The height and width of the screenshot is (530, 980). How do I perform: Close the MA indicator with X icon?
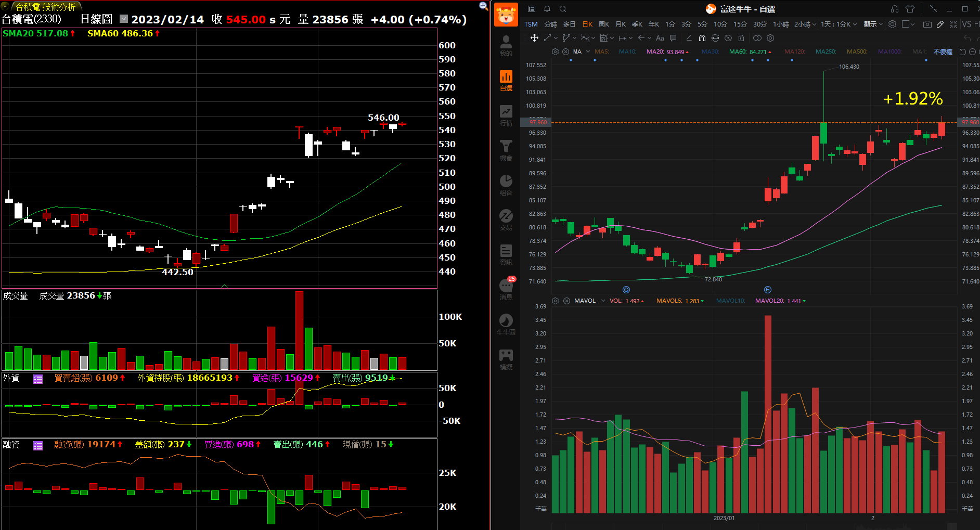pyautogui.click(x=565, y=51)
